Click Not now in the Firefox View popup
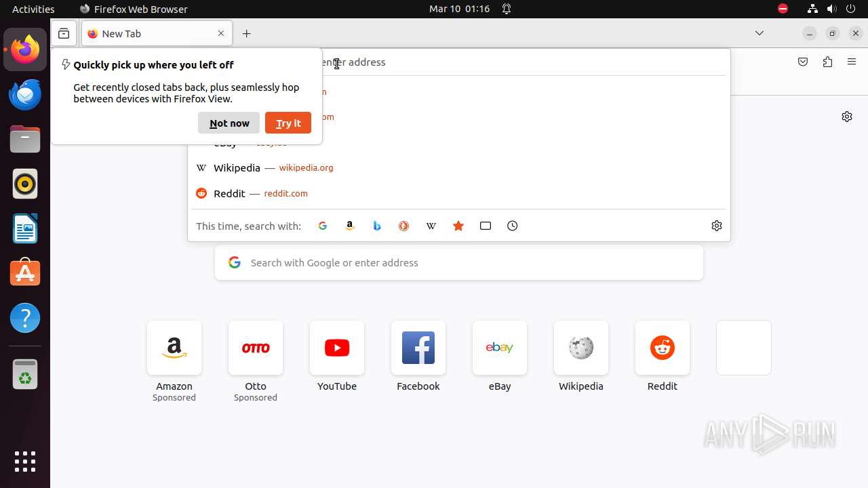Viewport: 868px width, 488px height. 229,123
